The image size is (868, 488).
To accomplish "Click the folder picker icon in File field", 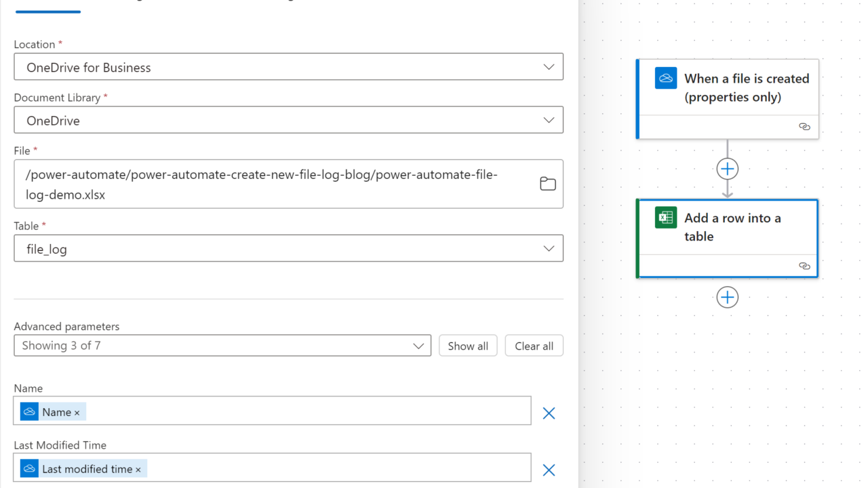I will coord(548,184).
